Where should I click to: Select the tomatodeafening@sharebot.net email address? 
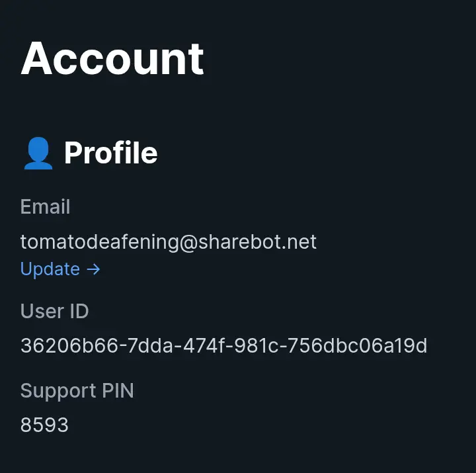tap(169, 242)
